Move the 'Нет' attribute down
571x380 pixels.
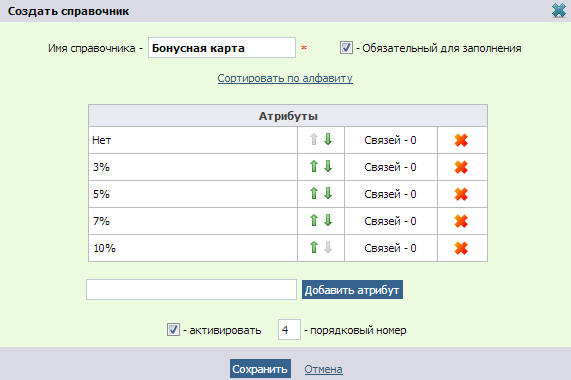328,139
